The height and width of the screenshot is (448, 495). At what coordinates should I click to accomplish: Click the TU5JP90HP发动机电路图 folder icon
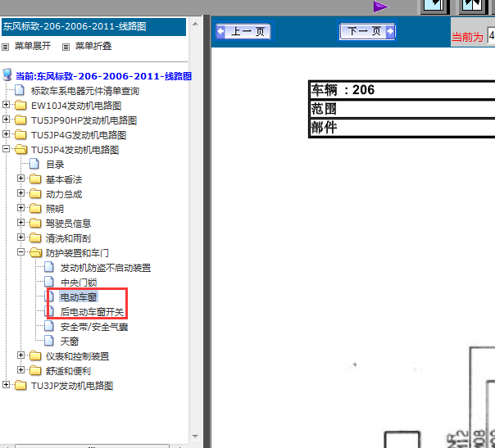tap(20, 120)
